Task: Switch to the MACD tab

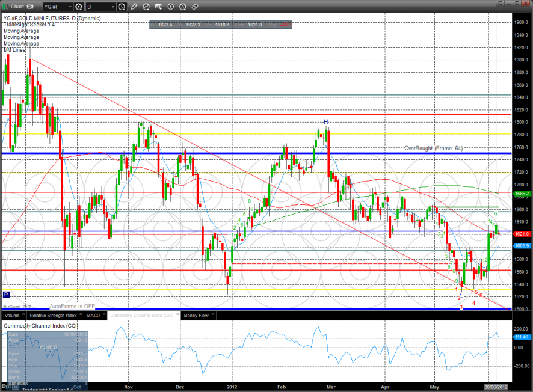Action: (x=93, y=315)
